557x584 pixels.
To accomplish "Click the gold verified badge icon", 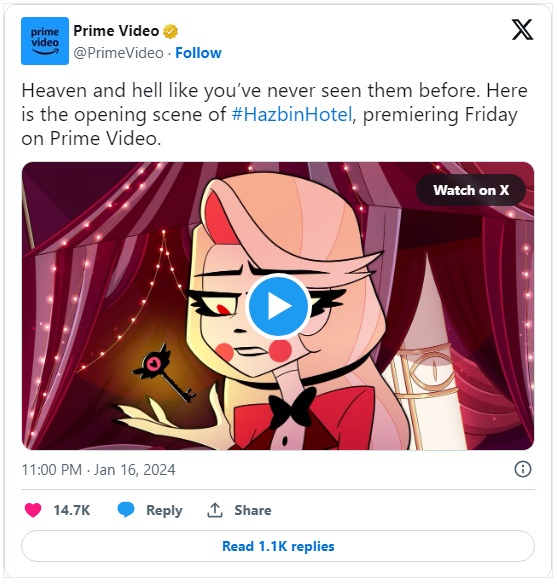I will tap(171, 31).
